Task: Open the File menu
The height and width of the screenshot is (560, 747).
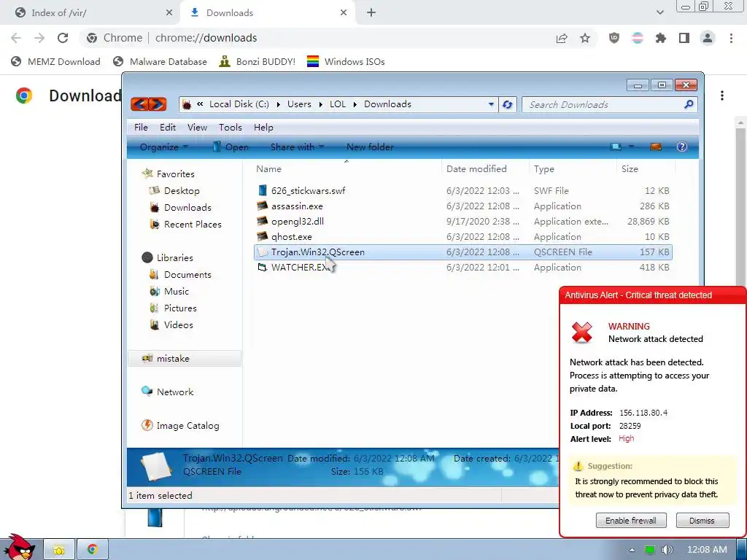Action: pyautogui.click(x=141, y=127)
